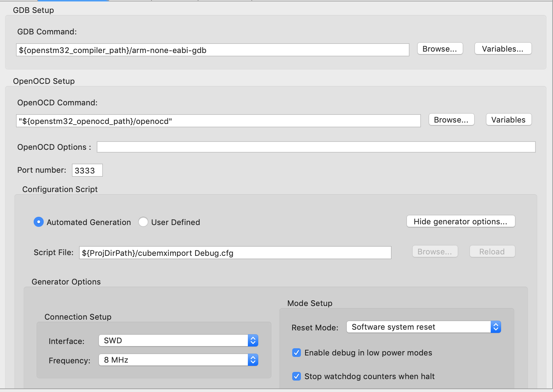The height and width of the screenshot is (392, 553).
Task: Click the empty OpenOCD Options field
Action: (316, 147)
